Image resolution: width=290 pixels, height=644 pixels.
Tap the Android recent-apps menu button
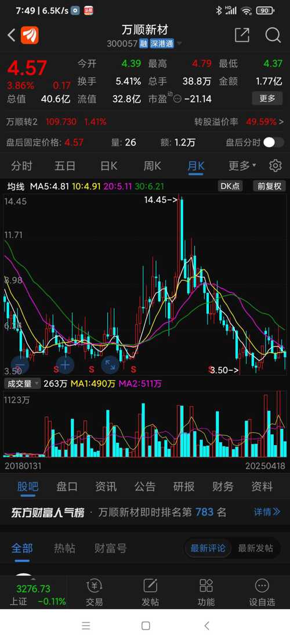coord(86,625)
